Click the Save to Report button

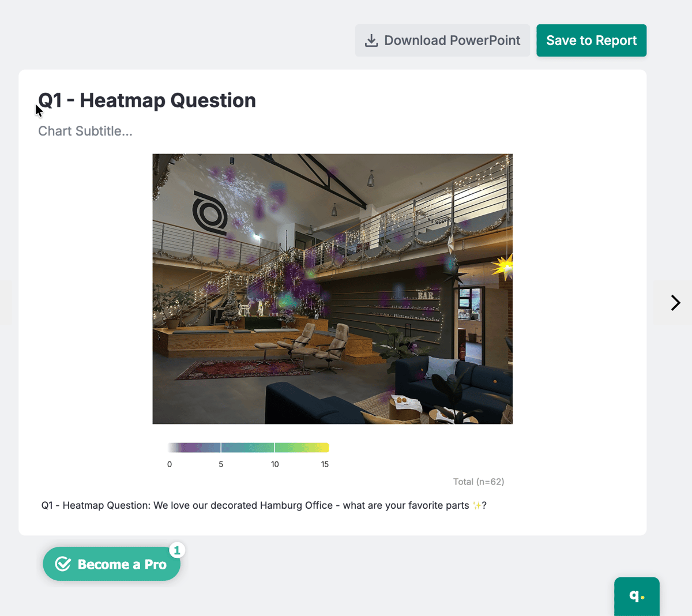(x=591, y=40)
